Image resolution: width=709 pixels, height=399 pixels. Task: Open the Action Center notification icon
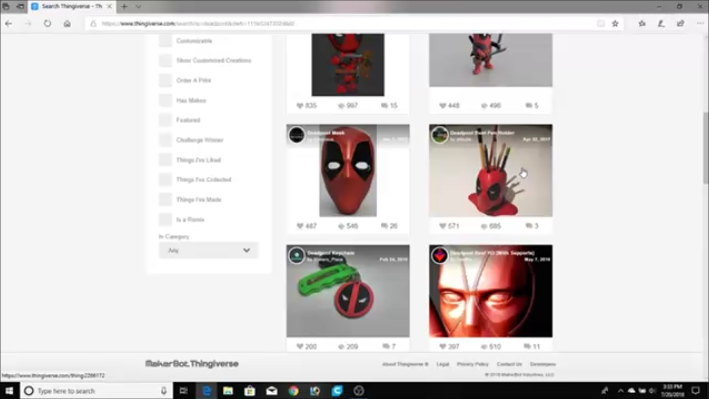[696, 390]
